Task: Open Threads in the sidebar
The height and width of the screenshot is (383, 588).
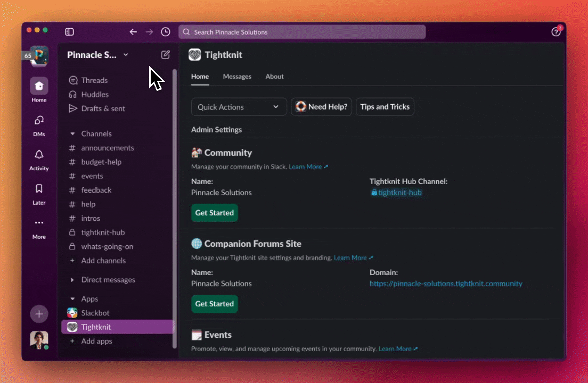Action: coord(94,80)
